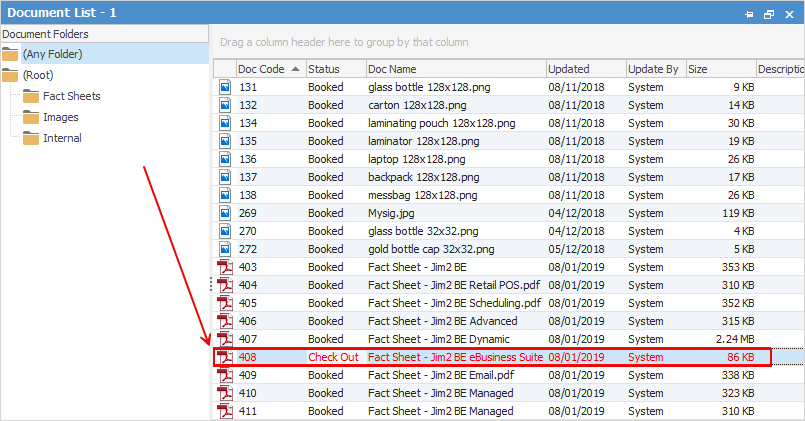
Task: Sort by the Size column header
Action: pos(721,69)
